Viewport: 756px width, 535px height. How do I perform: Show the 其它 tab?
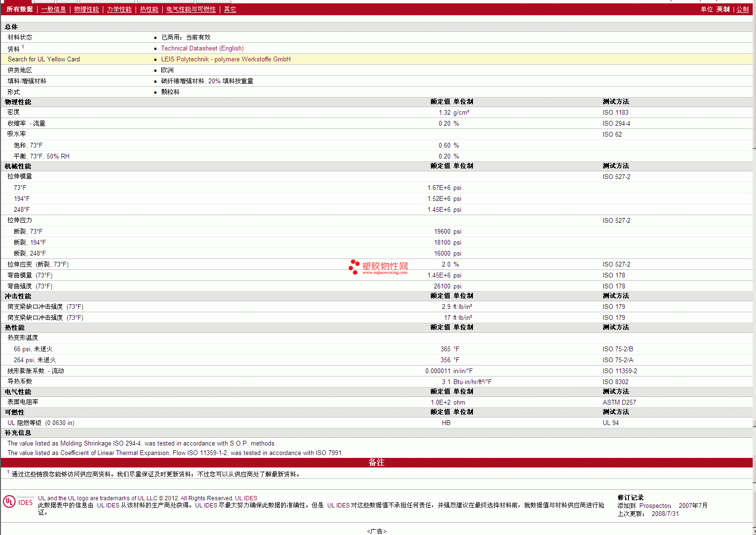[230, 10]
